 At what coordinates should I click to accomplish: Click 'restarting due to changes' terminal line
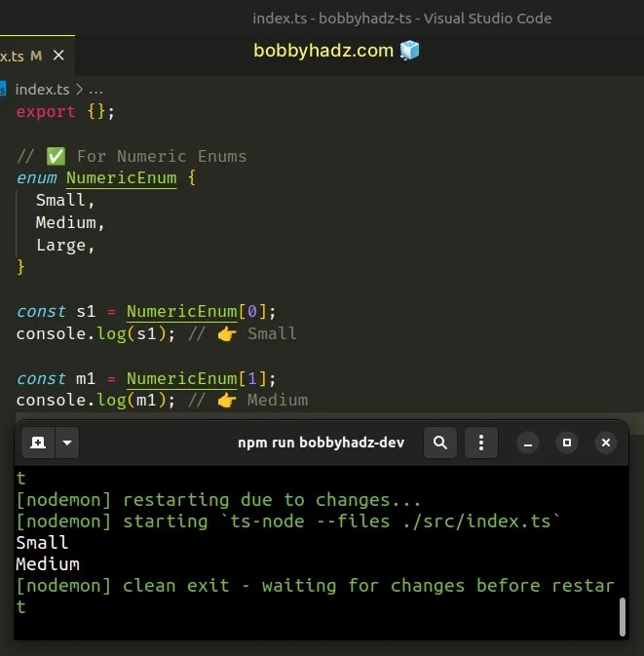pyautogui.click(x=218, y=500)
